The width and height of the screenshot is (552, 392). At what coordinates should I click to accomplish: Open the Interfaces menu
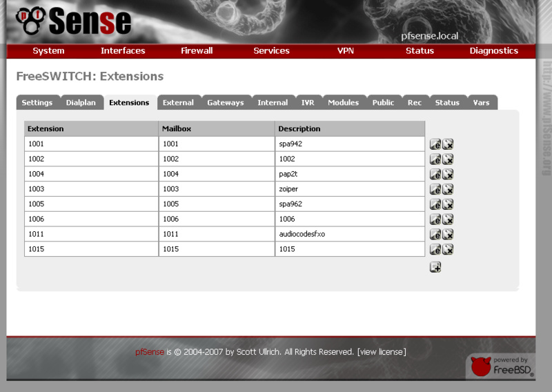123,50
